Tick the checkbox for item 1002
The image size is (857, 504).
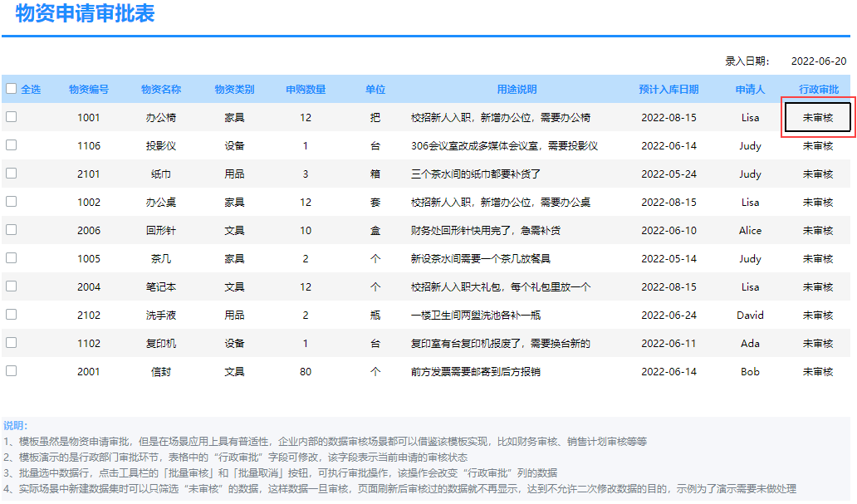(x=11, y=202)
